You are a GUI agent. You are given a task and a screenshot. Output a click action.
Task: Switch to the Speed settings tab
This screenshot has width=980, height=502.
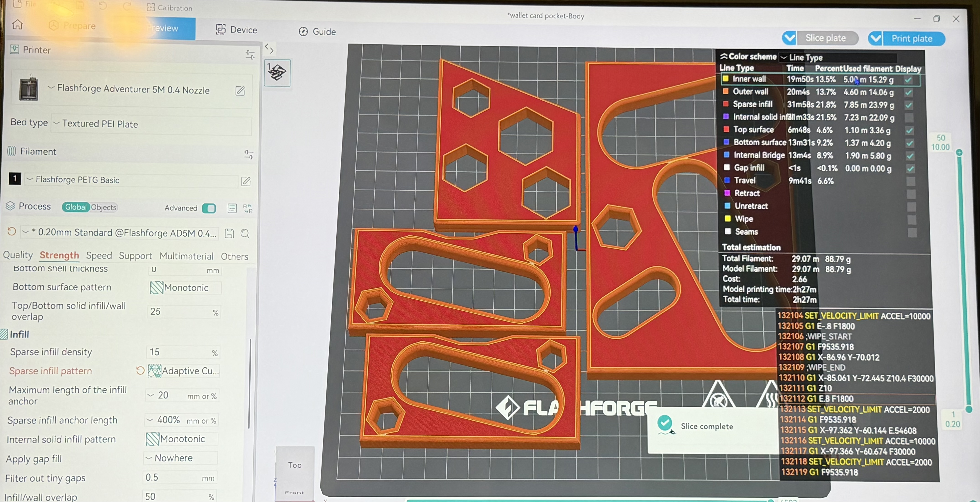point(99,255)
